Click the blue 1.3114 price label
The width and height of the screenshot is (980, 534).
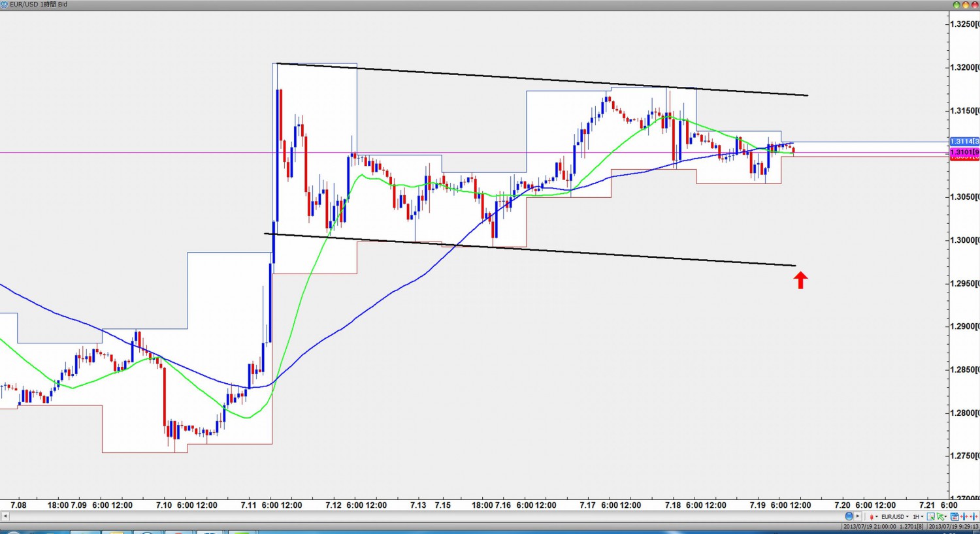point(964,142)
